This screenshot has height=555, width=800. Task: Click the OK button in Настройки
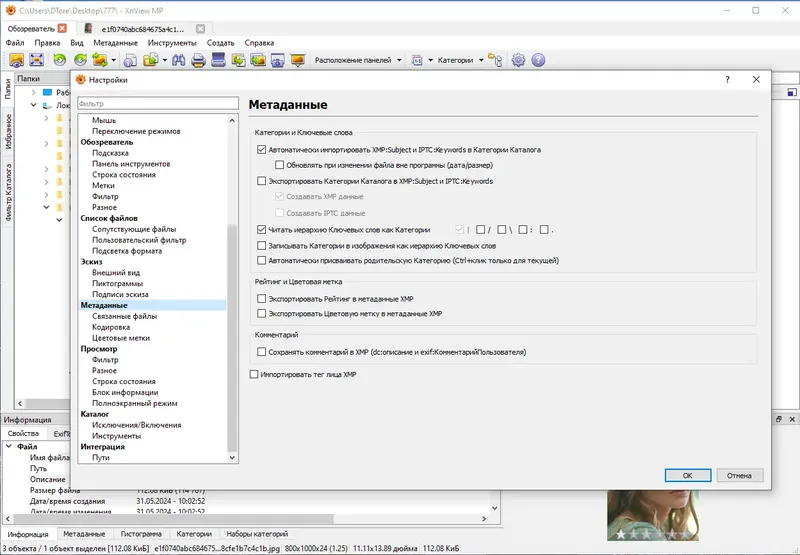click(688, 475)
